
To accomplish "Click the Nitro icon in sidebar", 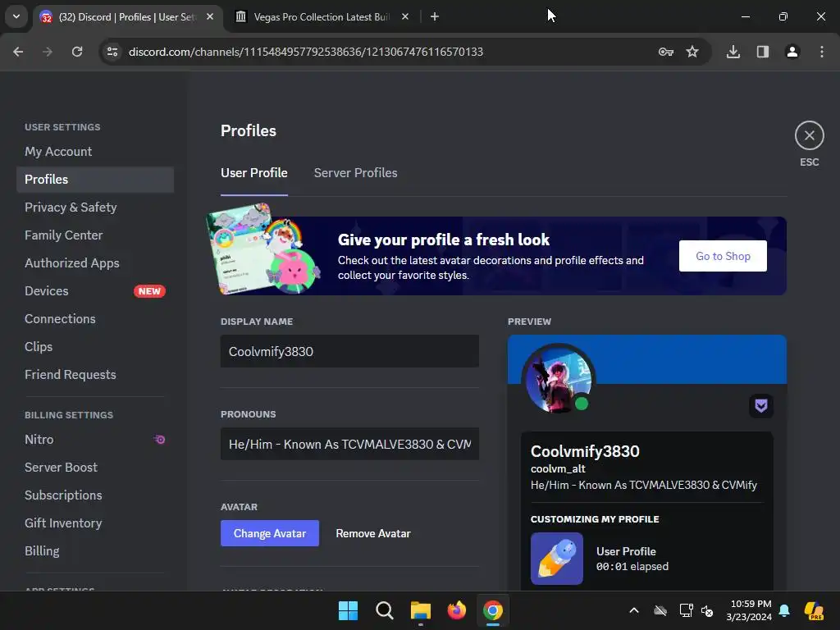I will [160, 440].
